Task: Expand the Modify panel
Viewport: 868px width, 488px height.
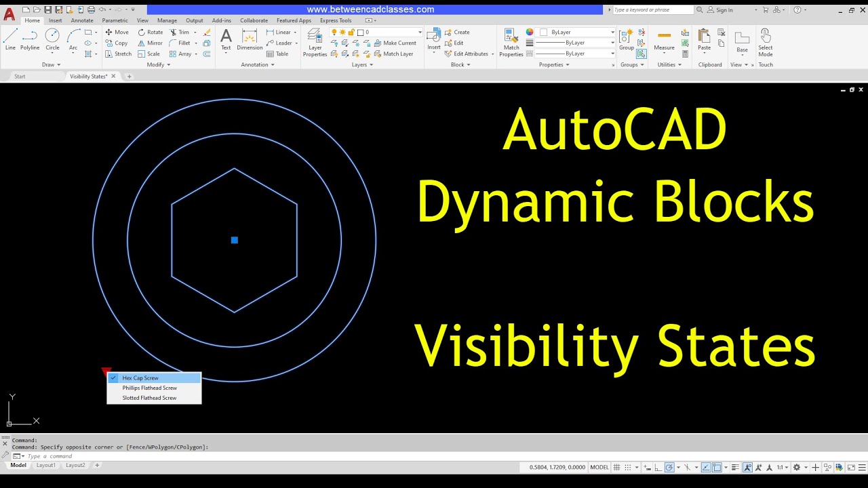Action: (157, 64)
